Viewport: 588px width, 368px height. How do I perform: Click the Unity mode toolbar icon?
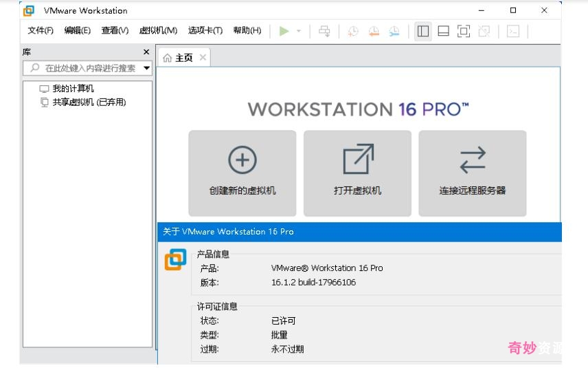coord(484,31)
